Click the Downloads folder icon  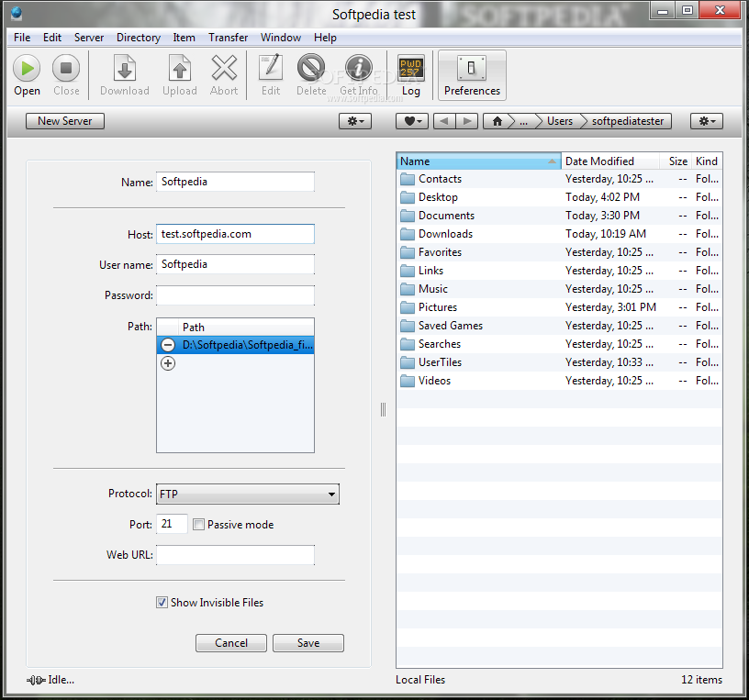408,234
